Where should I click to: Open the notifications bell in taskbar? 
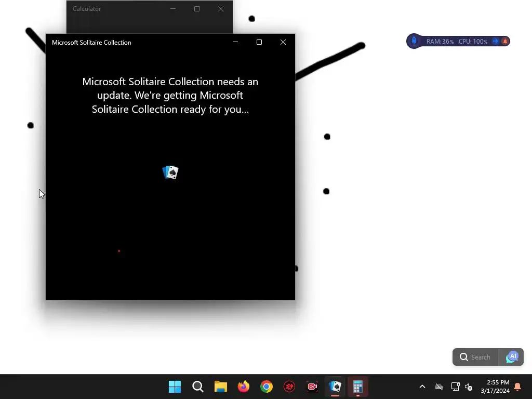click(518, 387)
